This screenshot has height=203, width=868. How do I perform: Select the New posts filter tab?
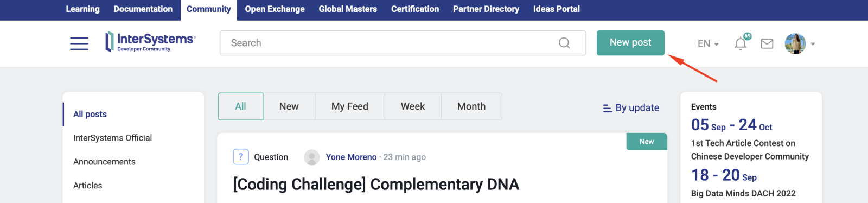click(x=289, y=106)
